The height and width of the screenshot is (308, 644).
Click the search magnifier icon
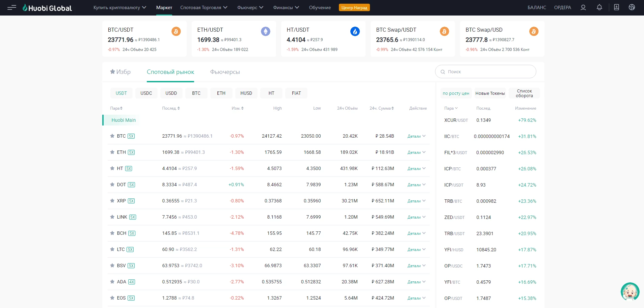click(x=442, y=72)
